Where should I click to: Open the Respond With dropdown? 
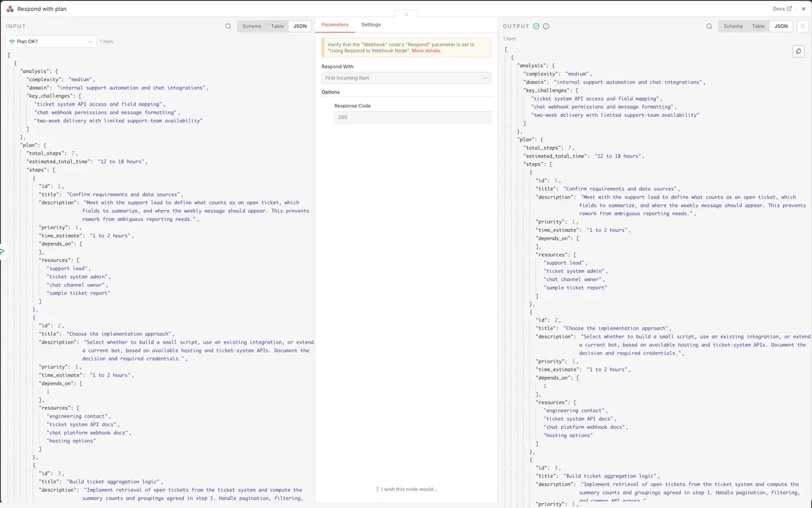tap(406, 78)
